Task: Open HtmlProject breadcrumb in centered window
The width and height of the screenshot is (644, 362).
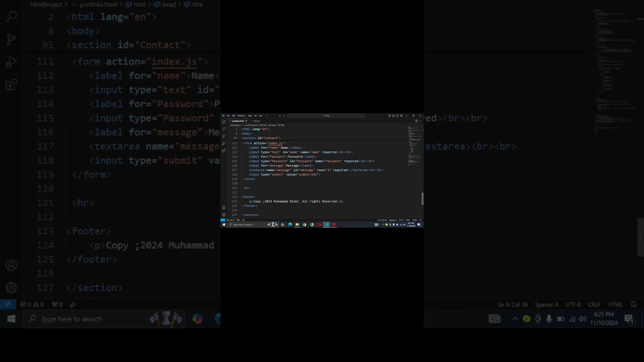Action: coord(235,125)
